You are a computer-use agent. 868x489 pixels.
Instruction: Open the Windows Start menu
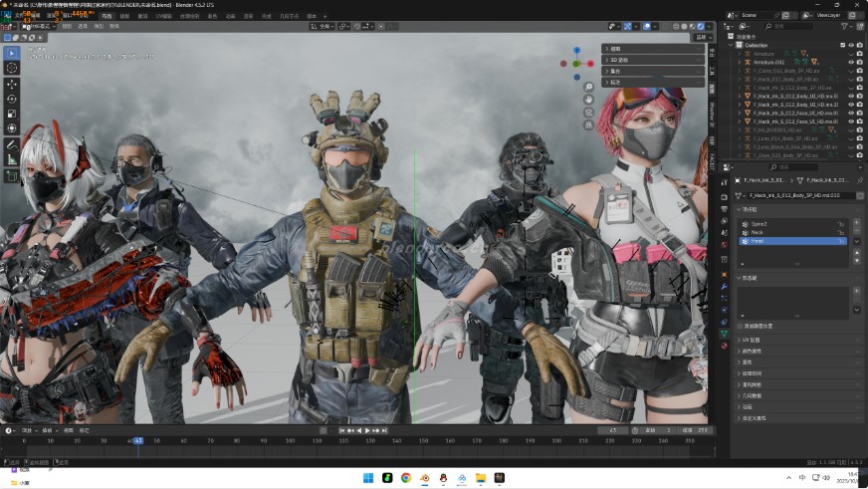367,478
